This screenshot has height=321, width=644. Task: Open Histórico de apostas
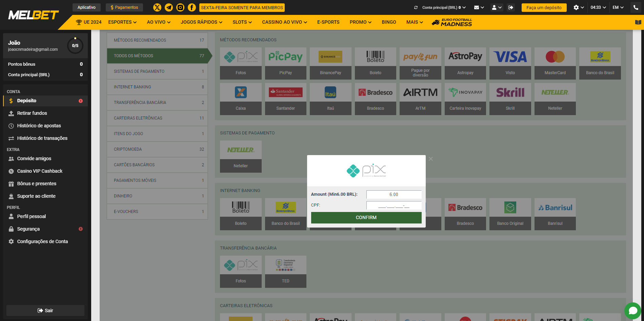(x=45, y=126)
